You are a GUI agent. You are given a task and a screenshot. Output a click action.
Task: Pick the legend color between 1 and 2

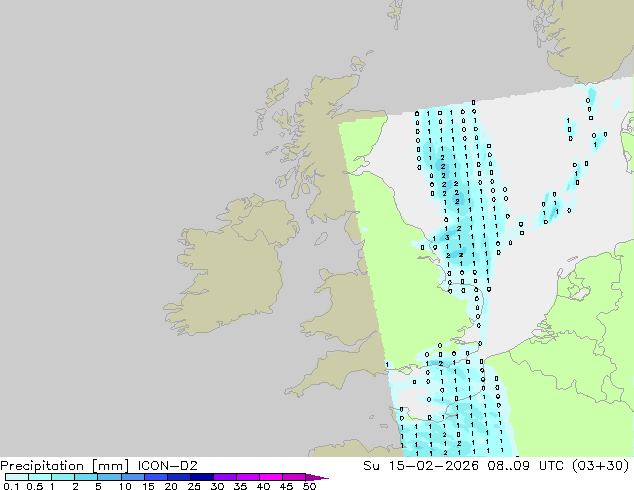pos(63,477)
